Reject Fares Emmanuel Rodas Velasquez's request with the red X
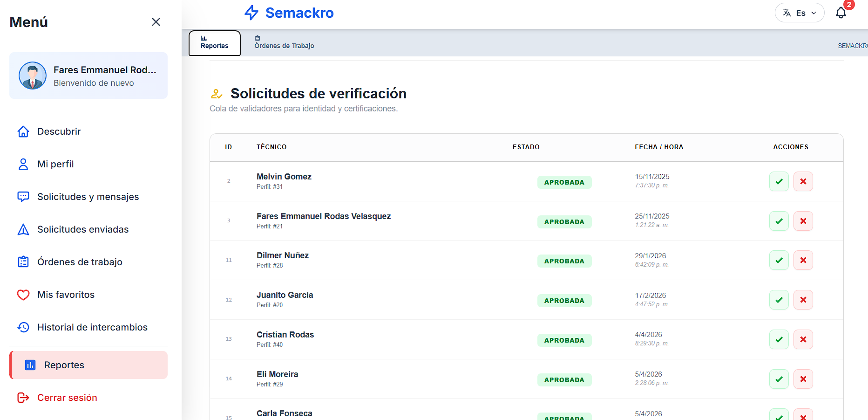The height and width of the screenshot is (420, 868). tap(803, 221)
